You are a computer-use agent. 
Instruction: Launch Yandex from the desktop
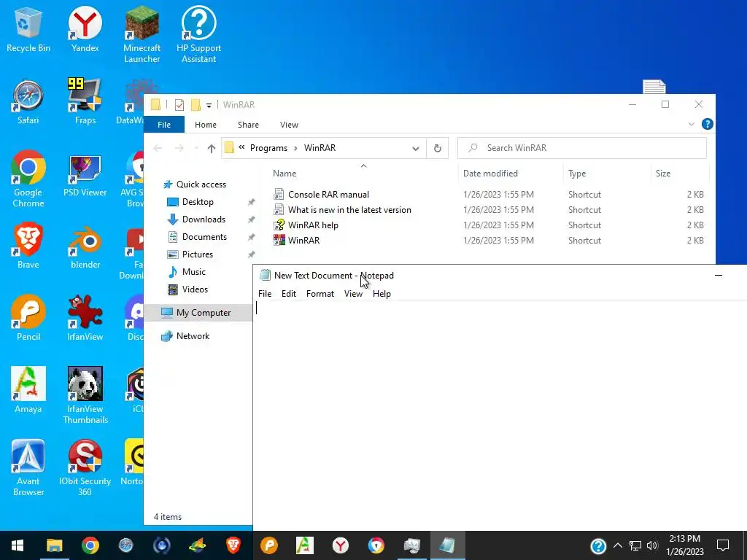pos(85,29)
